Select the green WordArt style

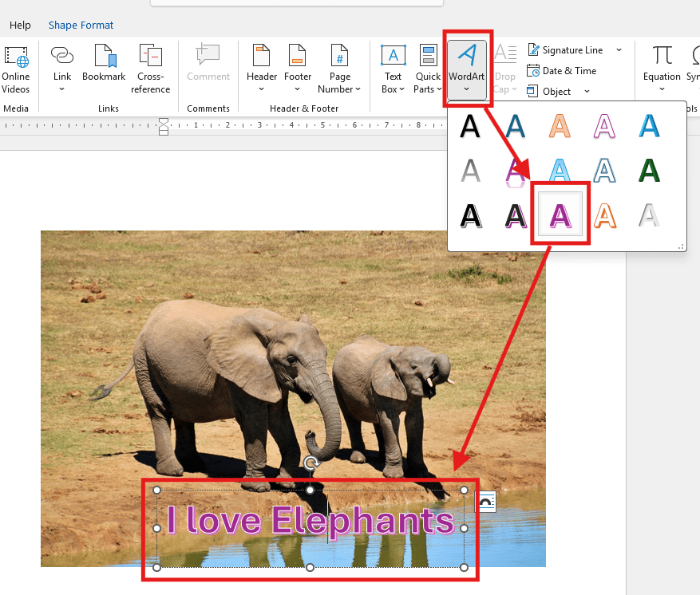tap(648, 169)
